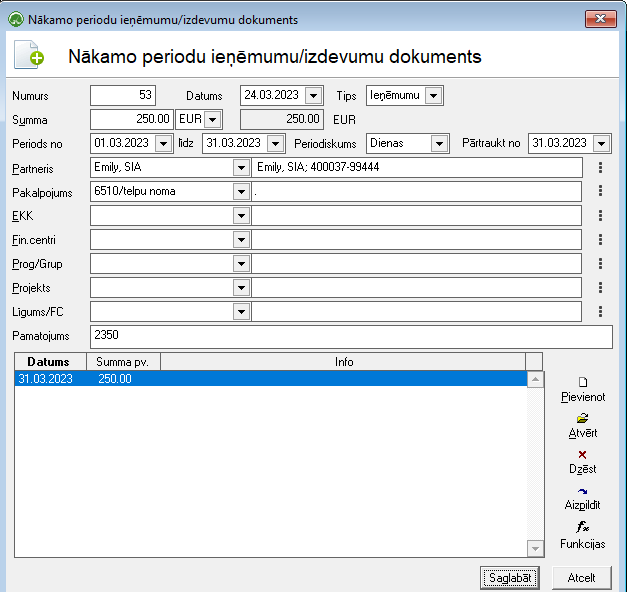This screenshot has height=592, width=636.
Task: Open the Periods no date dropdown
Action: 163,144
